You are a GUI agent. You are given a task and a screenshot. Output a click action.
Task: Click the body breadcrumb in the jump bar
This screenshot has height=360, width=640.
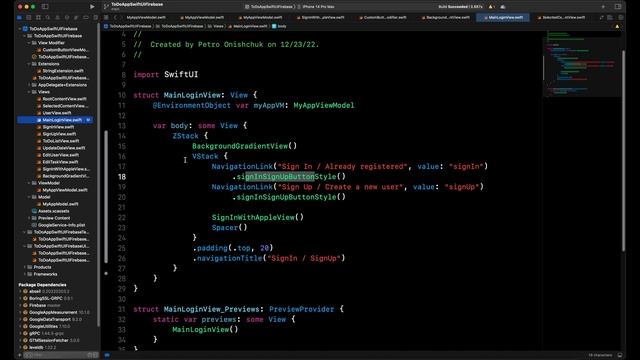pyautogui.click(x=279, y=26)
